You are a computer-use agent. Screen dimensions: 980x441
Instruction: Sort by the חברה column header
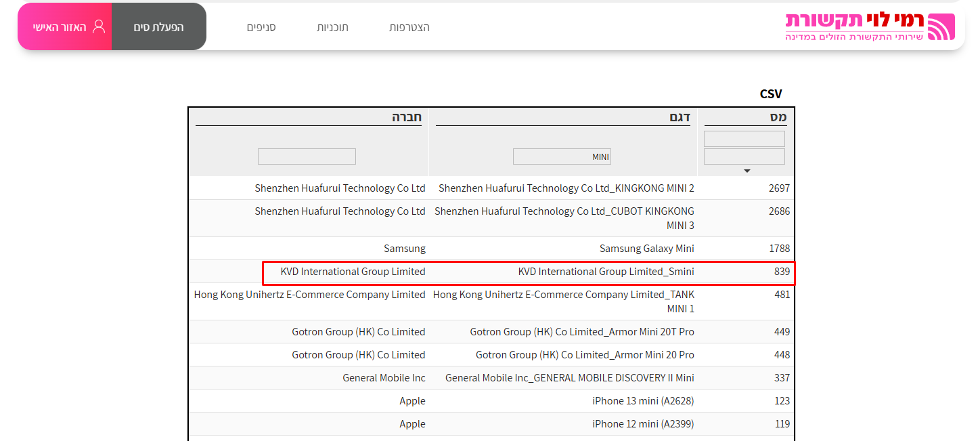[406, 117]
